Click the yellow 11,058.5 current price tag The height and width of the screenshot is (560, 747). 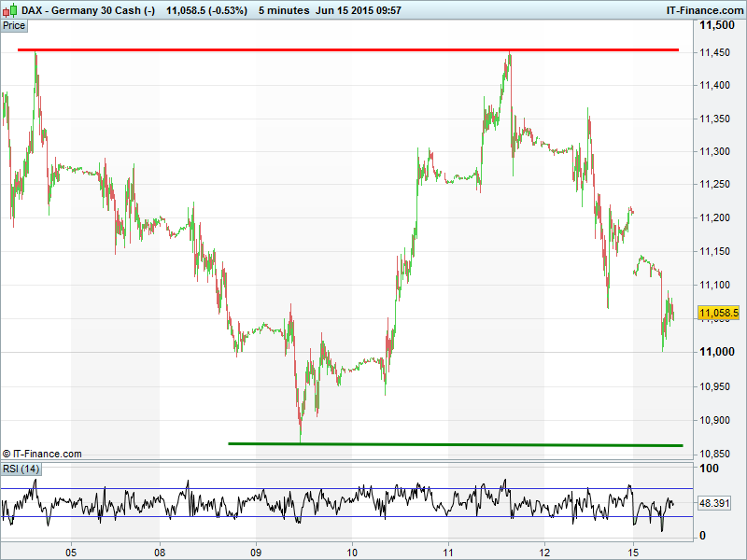(x=718, y=313)
